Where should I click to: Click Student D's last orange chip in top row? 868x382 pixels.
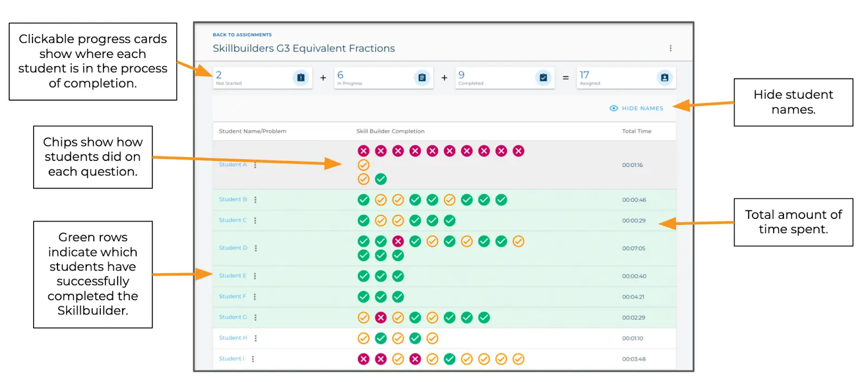pos(519,241)
